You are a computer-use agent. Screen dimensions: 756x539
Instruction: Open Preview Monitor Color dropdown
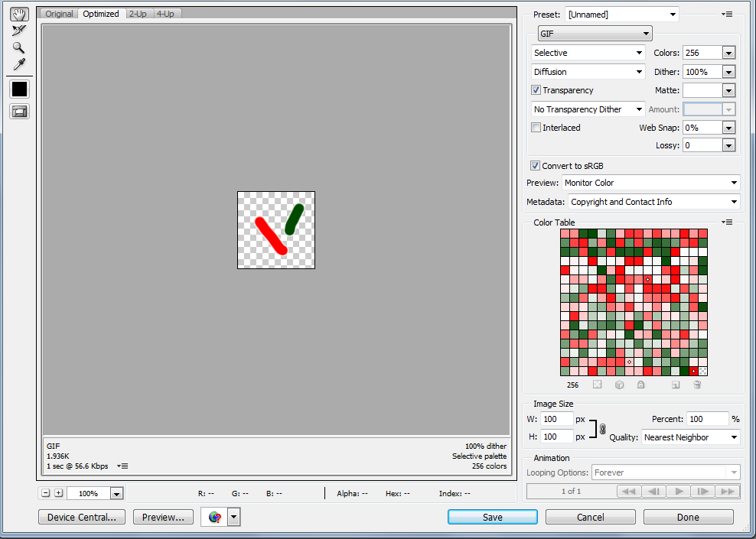pos(651,183)
